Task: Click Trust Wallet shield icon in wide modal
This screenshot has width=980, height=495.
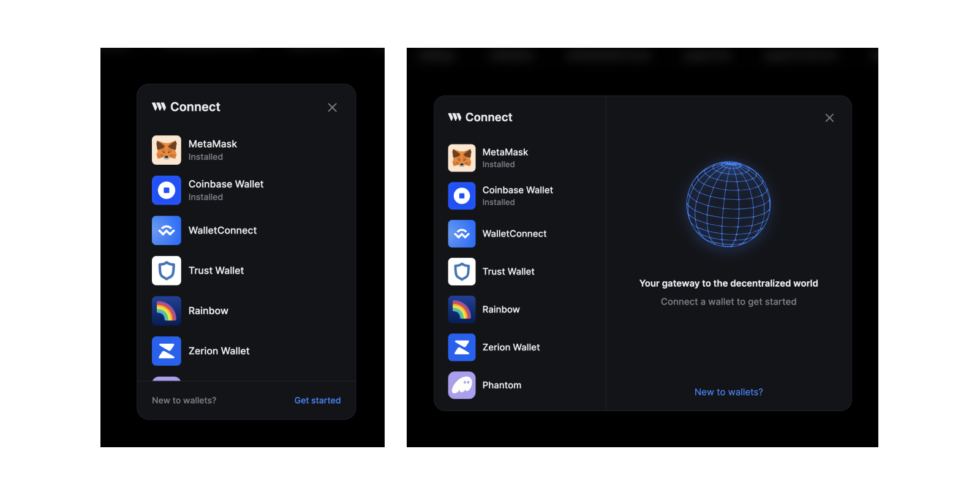Action: [462, 271]
